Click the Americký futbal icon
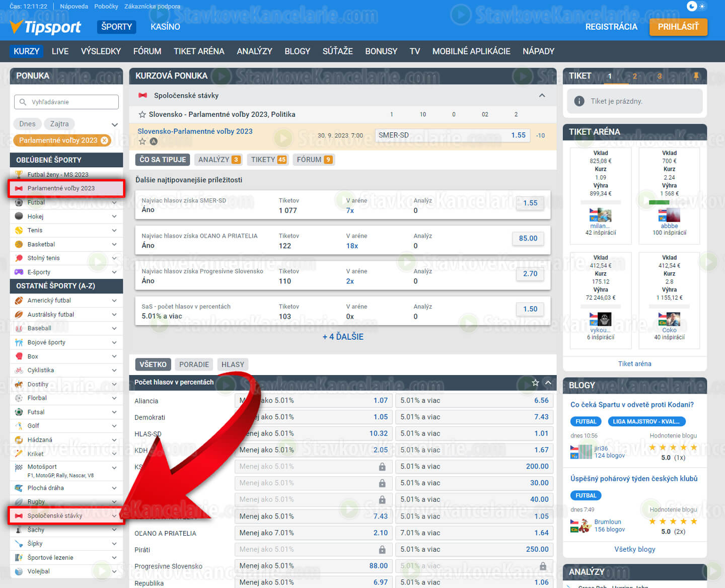Screen dimensions: 725x588 point(19,300)
